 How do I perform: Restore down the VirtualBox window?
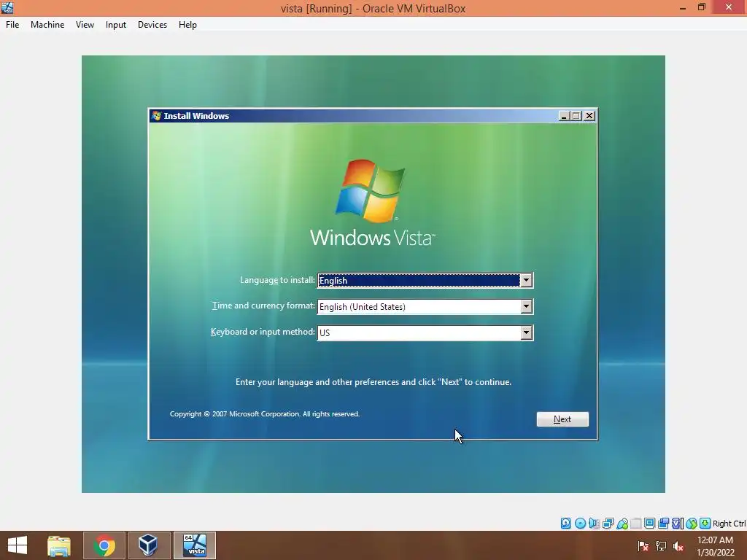702,7
